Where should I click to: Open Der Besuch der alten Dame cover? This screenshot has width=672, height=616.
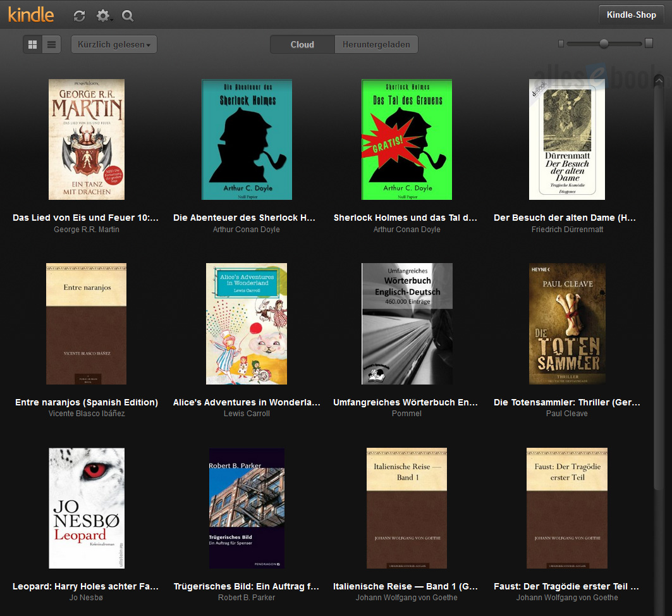(x=567, y=139)
